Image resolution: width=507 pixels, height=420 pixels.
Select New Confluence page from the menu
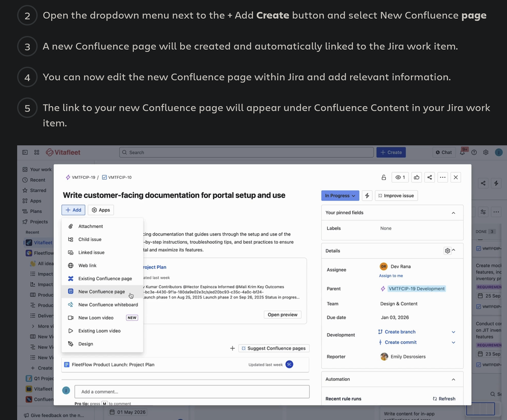click(x=102, y=292)
